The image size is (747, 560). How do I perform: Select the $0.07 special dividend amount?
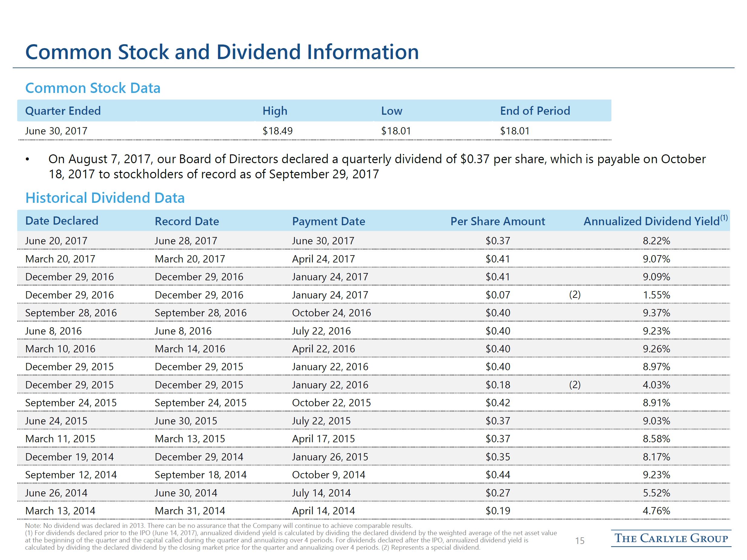[498, 295]
